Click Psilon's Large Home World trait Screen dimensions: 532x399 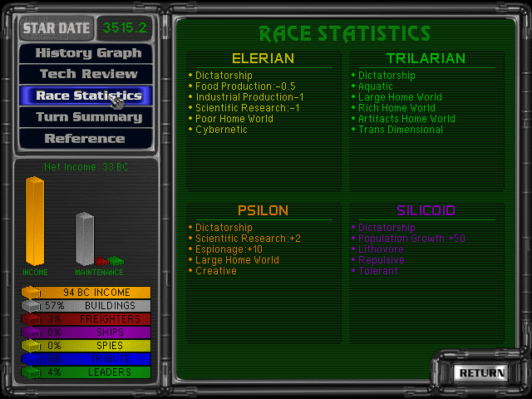(x=237, y=260)
